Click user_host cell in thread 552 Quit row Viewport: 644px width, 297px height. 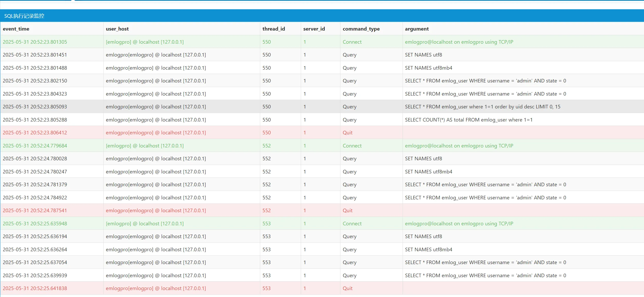tap(156, 210)
